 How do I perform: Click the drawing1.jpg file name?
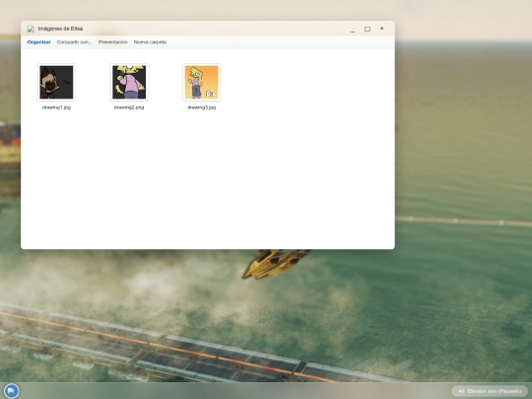(56, 107)
